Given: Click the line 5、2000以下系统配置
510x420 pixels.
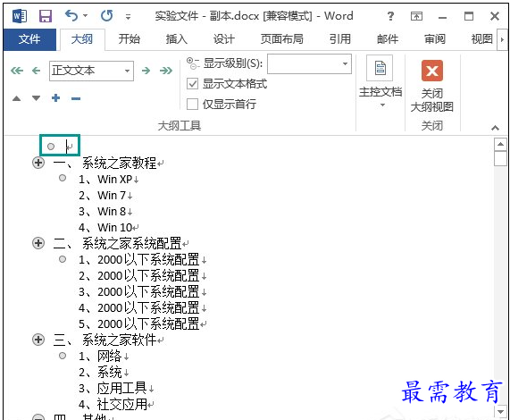Looking at the screenshot, I should 138,324.
